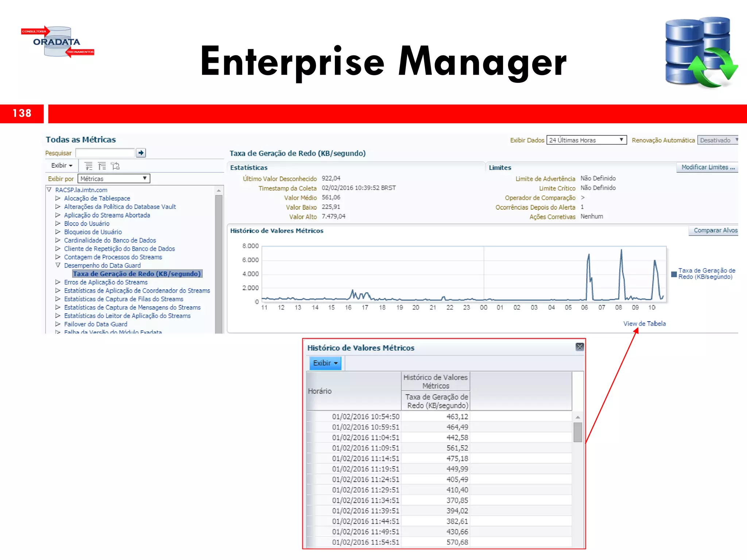Open Estatísticas de Aplicação de Coordenador do Streams

click(x=137, y=291)
